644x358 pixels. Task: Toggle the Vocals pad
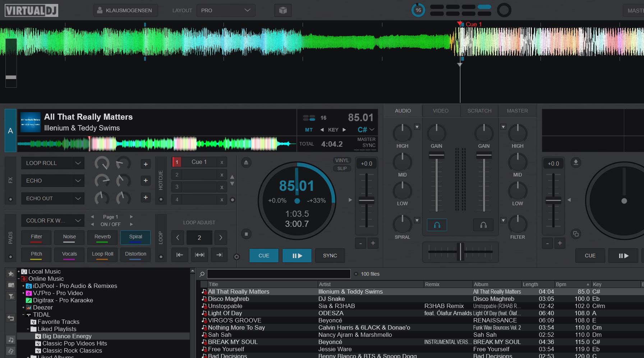coord(69,254)
